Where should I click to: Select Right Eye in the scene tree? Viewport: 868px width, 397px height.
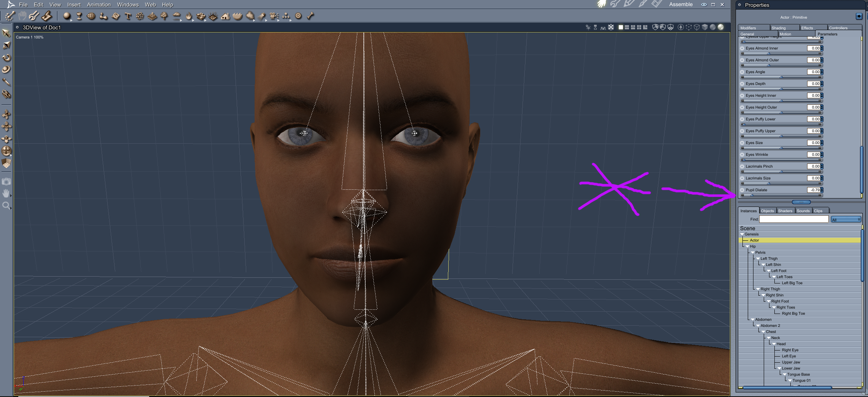point(790,350)
